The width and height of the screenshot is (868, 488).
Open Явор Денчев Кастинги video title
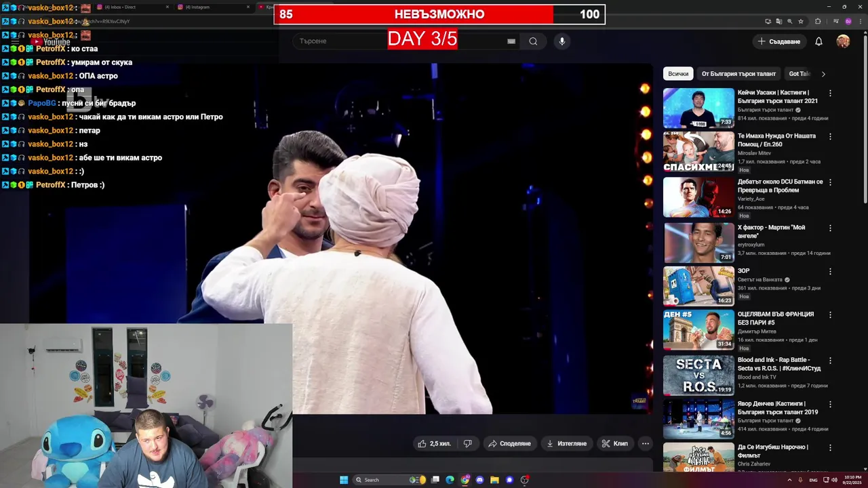[x=778, y=408]
